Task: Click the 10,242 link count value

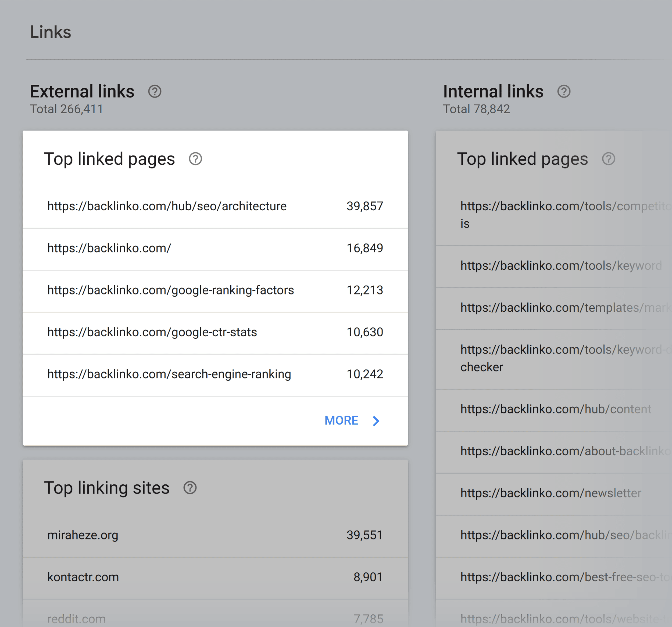Action: pos(365,374)
